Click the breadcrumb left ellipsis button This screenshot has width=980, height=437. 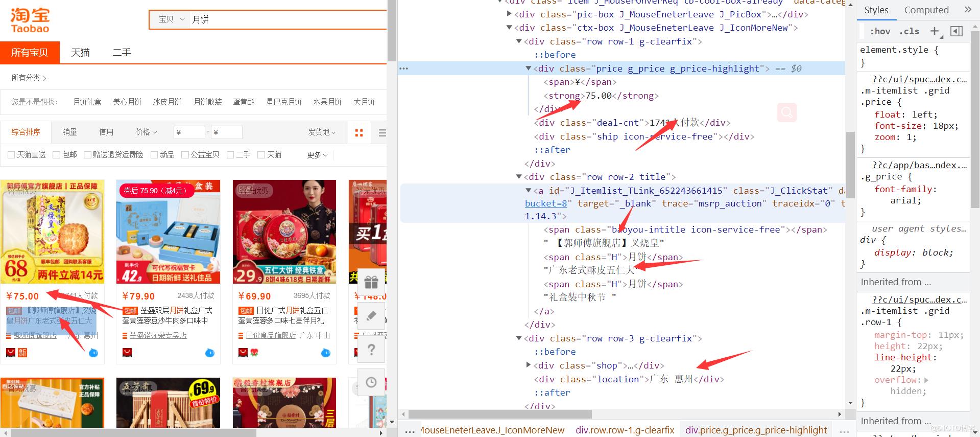(410, 431)
